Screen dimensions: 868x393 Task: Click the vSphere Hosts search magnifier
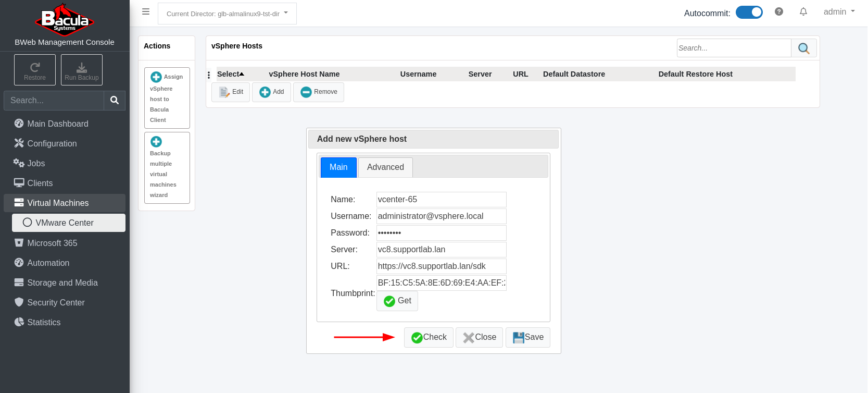click(x=804, y=48)
